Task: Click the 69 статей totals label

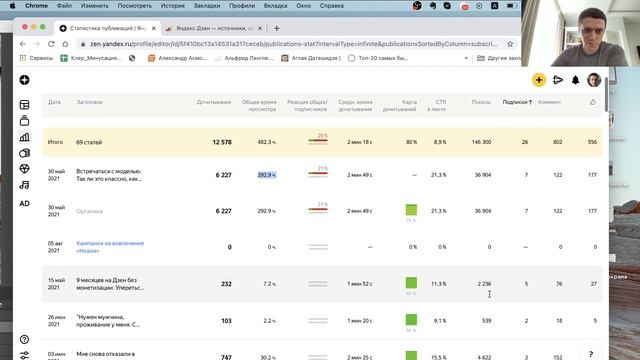Action: (89, 142)
